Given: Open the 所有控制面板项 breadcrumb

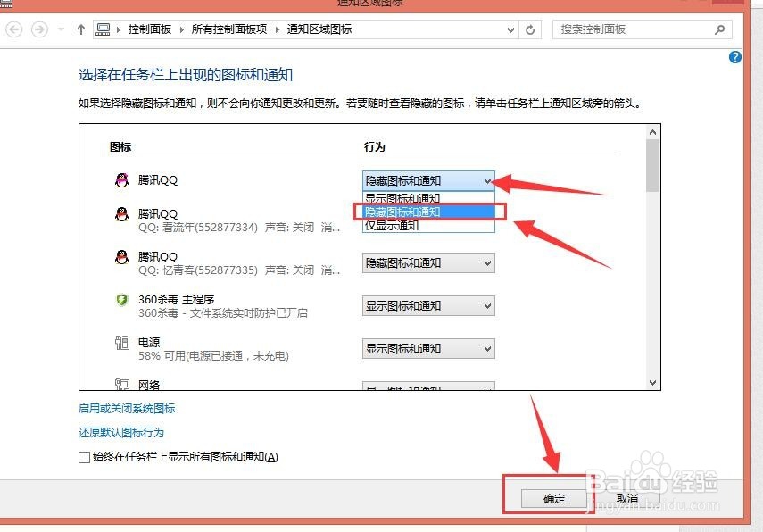Looking at the screenshot, I should tap(229, 29).
